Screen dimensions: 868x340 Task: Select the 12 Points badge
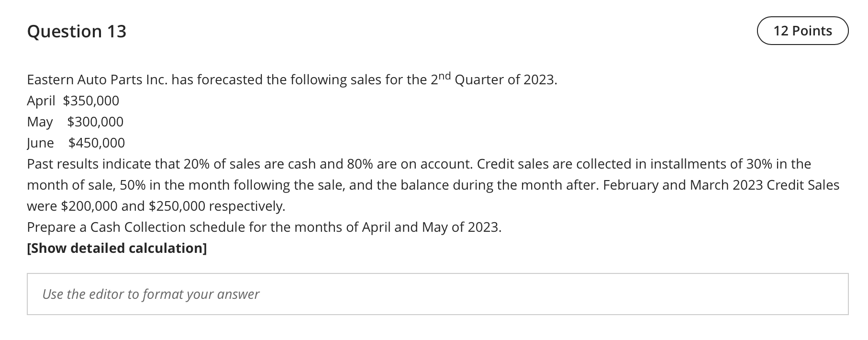point(802,31)
